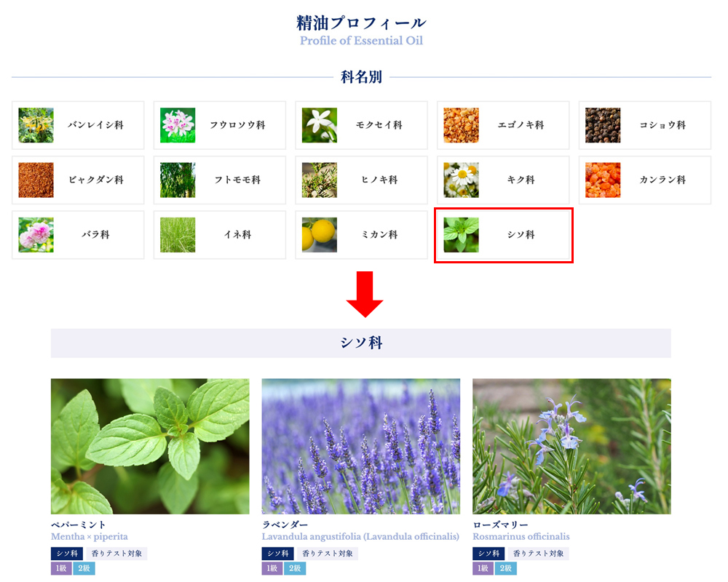This screenshot has width=728, height=582.
Task: Open the コショウ科 category
Action: click(644, 124)
